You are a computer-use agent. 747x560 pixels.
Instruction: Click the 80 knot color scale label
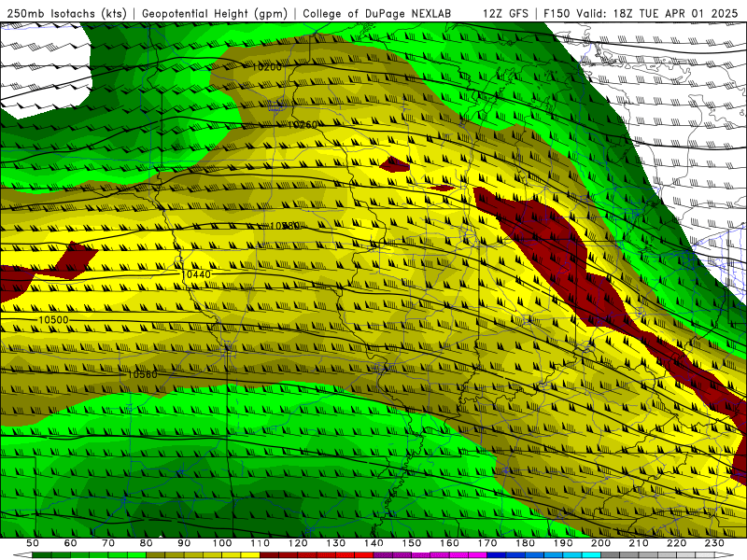coord(147,543)
